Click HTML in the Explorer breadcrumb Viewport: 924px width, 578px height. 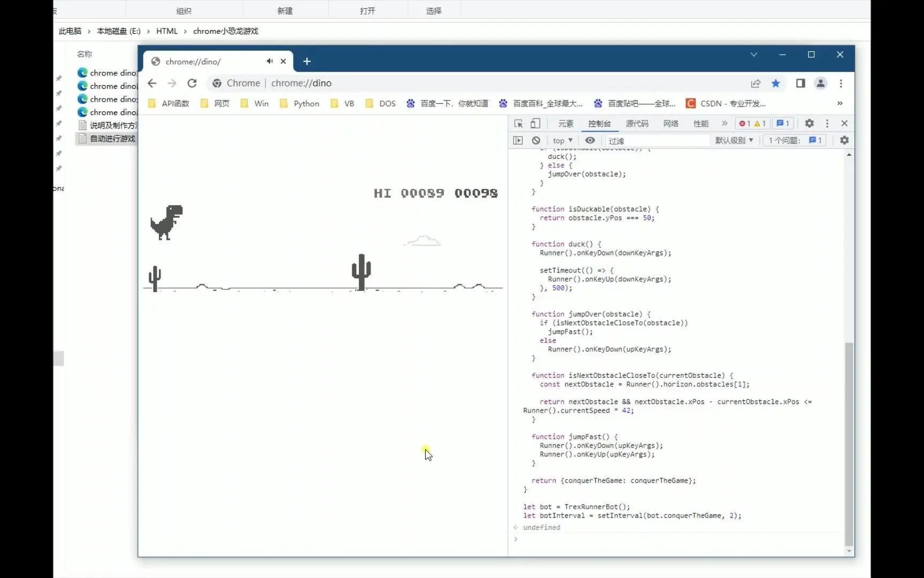click(x=167, y=31)
